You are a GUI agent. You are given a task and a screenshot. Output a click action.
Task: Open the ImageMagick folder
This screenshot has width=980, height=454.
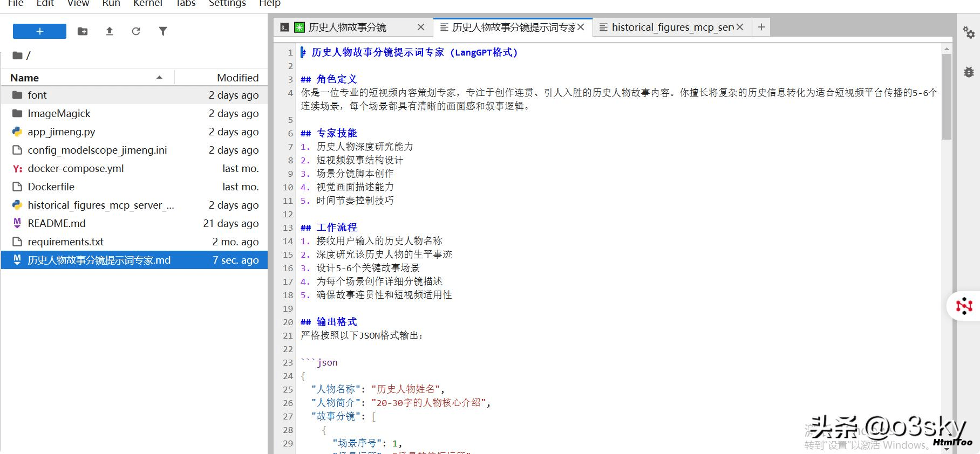(x=134, y=113)
